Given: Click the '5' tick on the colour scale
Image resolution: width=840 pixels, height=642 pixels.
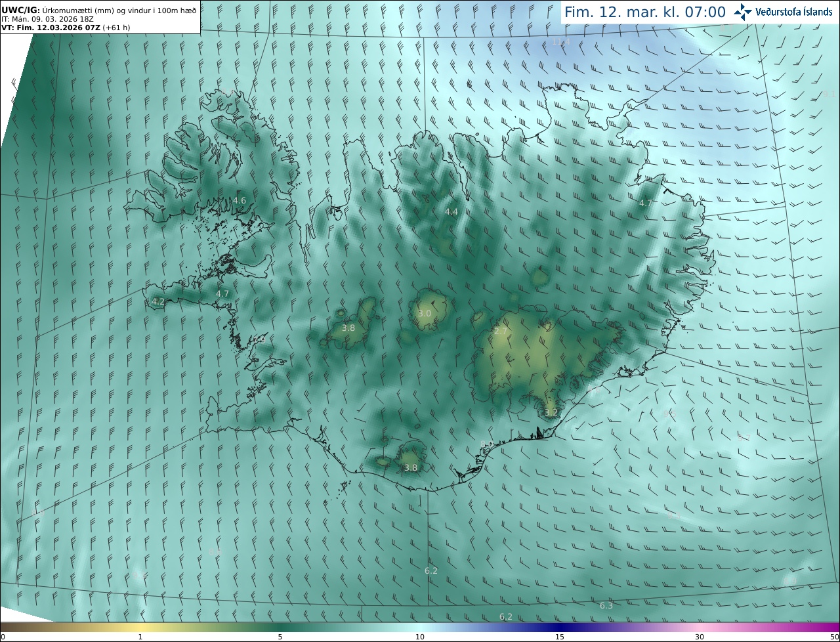Looking at the screenshot, I should (280, 637).
